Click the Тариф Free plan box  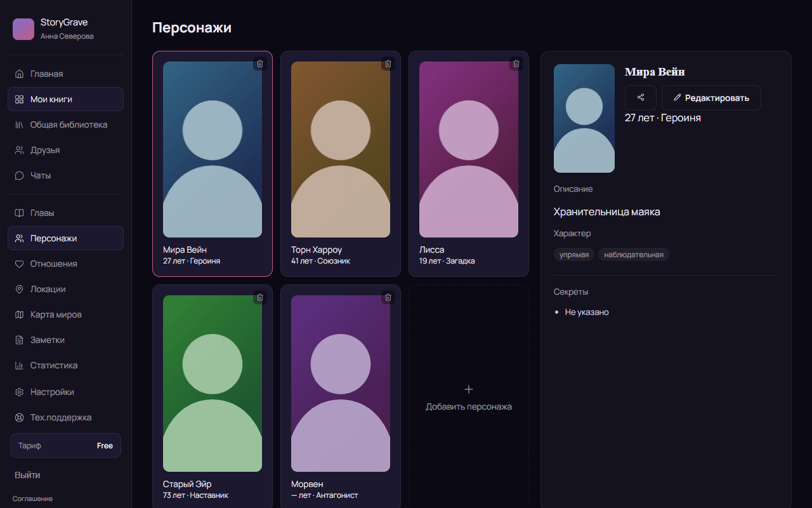[65, 446]
